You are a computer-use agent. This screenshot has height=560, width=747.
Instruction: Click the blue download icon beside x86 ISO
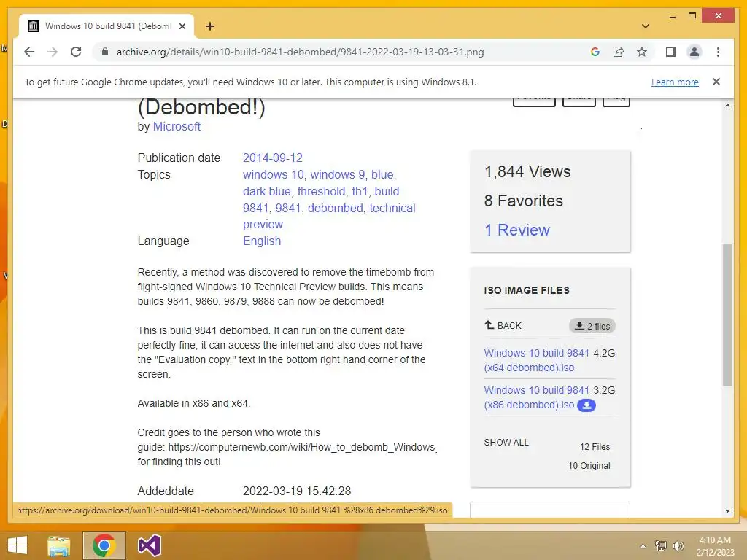[x=587, y=405]
